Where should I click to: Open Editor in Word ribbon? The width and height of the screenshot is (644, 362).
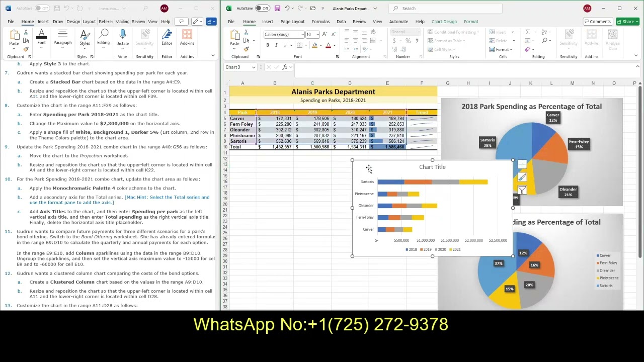tap(167, 37)
